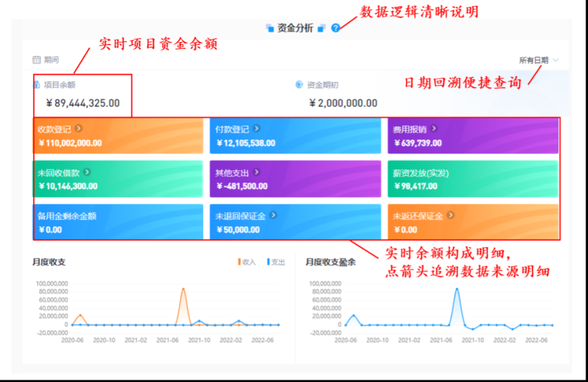This screenshot has height=382, width=588.
Task: Select the 薪资发放(实发) card
Action: click(473, 179)
